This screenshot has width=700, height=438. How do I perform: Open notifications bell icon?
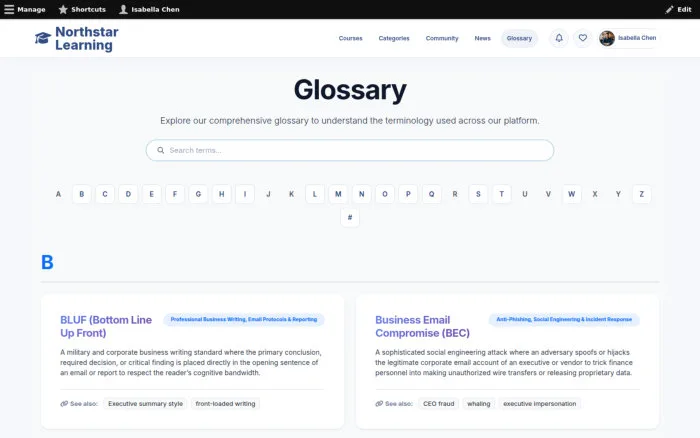tap(559, 38)
